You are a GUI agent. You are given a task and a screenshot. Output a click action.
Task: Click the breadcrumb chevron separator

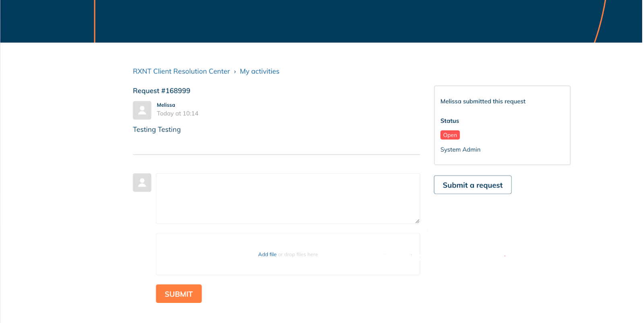point(235,72)
